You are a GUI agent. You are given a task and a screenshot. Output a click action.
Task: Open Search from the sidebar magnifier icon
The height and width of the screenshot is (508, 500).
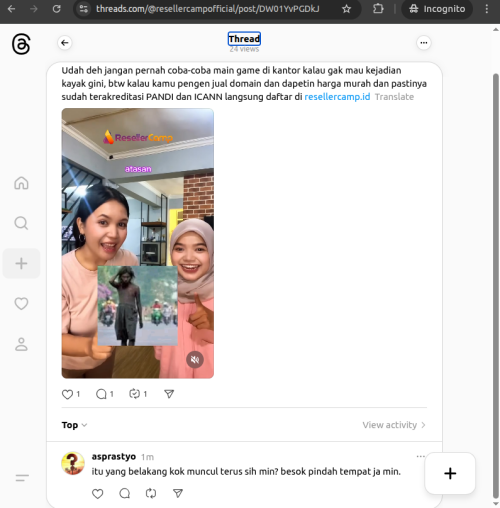[21, 223]
